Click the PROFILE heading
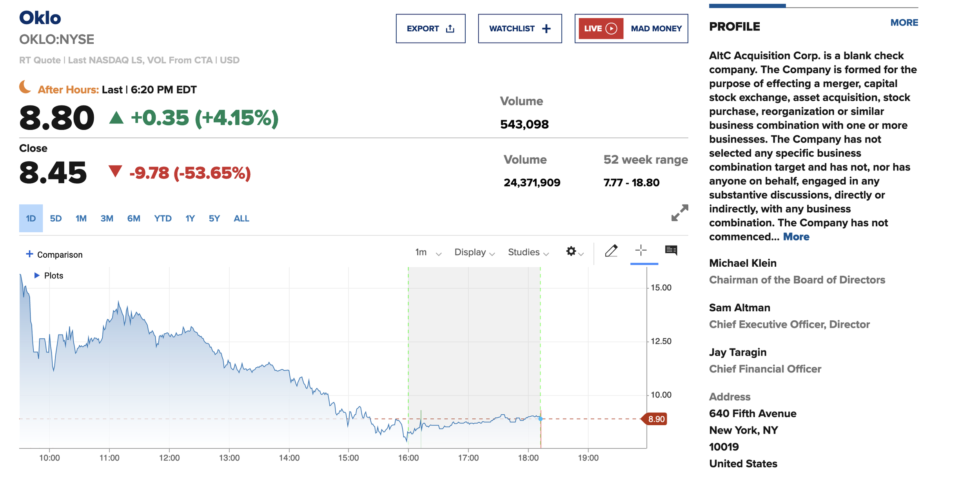 click(x=734, y=27)
